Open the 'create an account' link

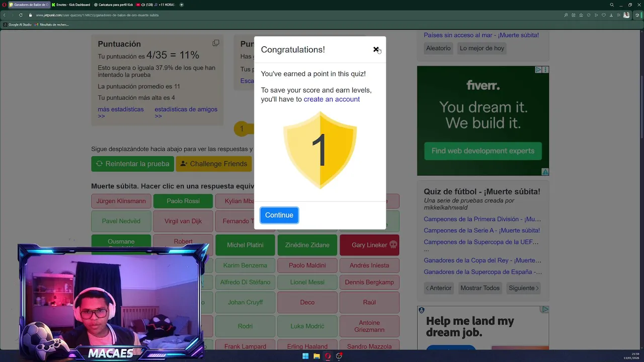tap(332, 99)
